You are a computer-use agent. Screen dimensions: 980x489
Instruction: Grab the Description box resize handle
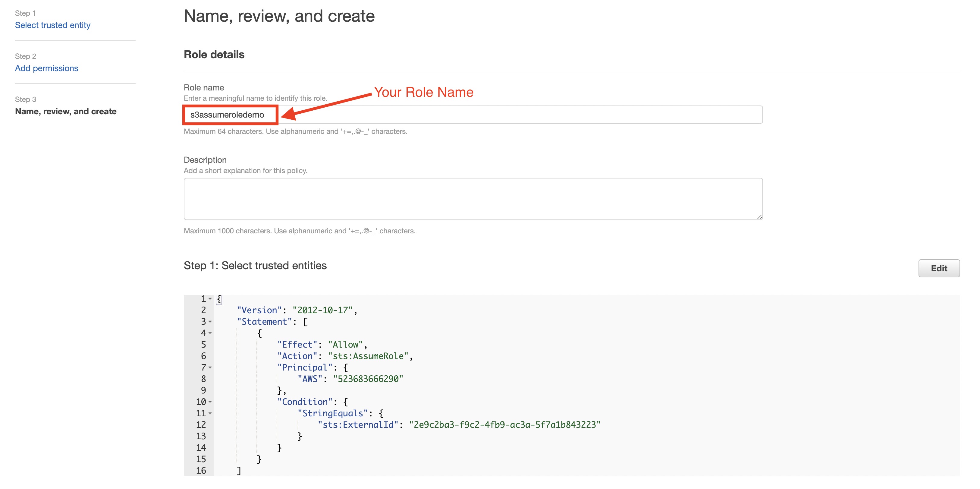(x=759, y=216)
